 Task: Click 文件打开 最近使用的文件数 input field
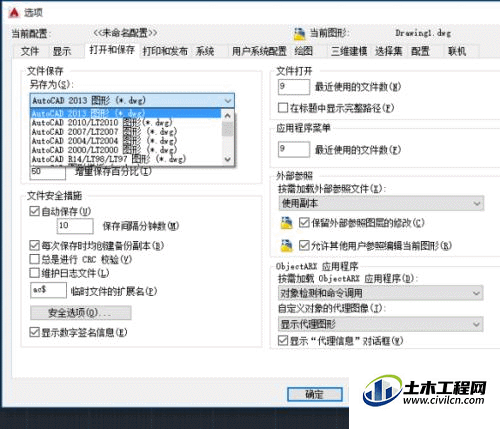pyautogui.click(x=294, y=87)
